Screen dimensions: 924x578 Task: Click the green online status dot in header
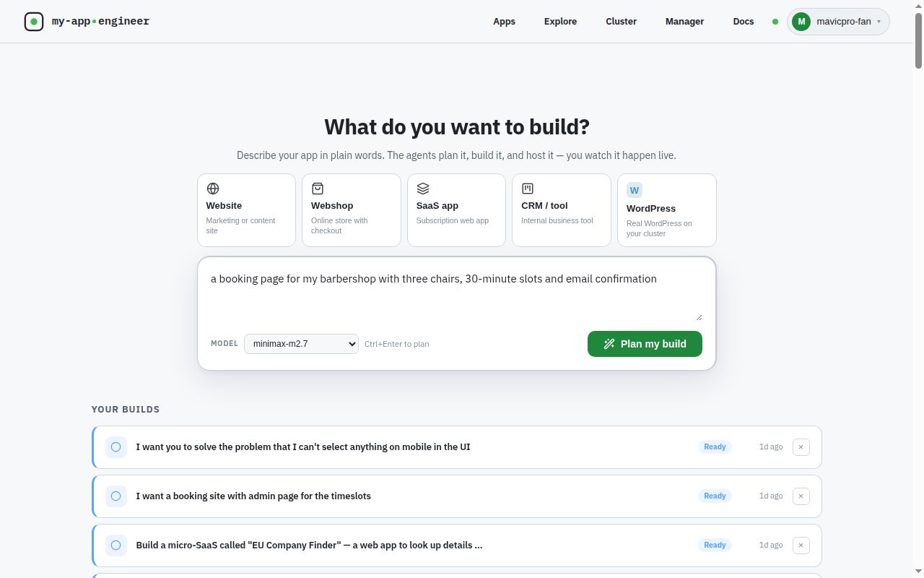(x=775, y=22)
